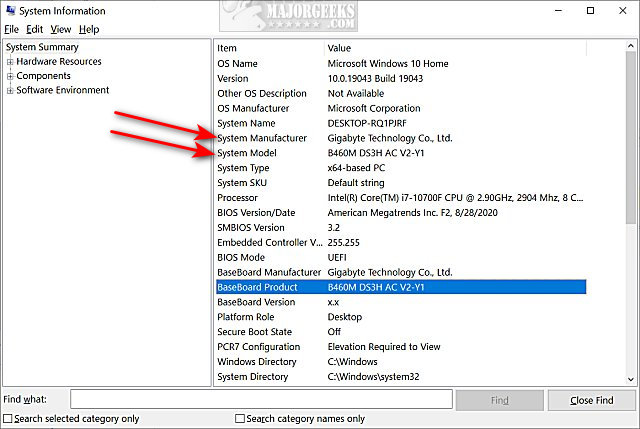Toggle Search category names only checkbox
Viewport: 640px width, 429px height.
[240, 418]
